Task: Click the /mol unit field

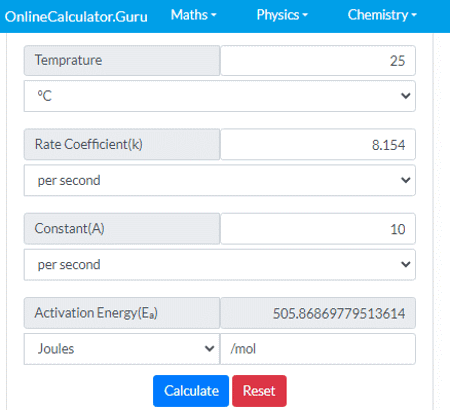Action: coord(318,349)
